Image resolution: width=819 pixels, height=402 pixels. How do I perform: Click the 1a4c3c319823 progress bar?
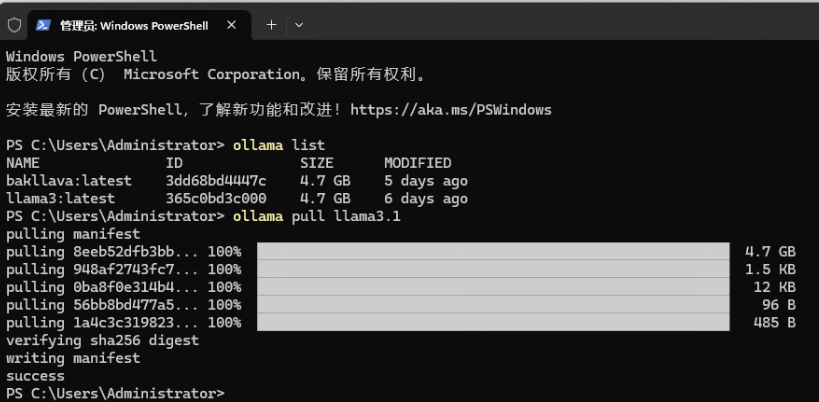492,322
